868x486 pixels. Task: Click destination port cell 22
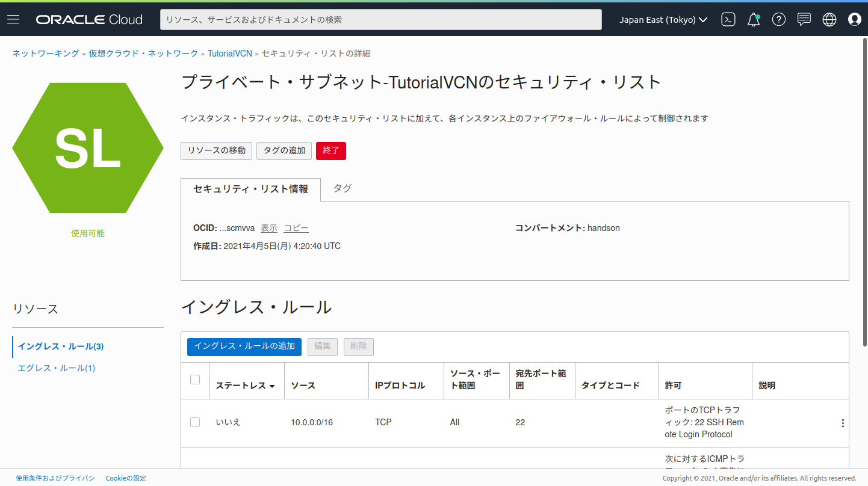point(520,422)
